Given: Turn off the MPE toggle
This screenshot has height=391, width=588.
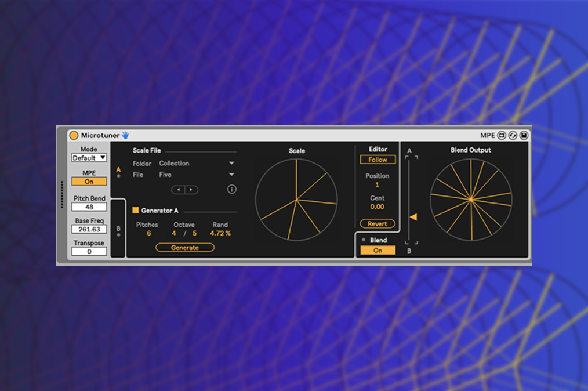Looking at the screenshot, I should pyautogui.click(x=88, y=181).
